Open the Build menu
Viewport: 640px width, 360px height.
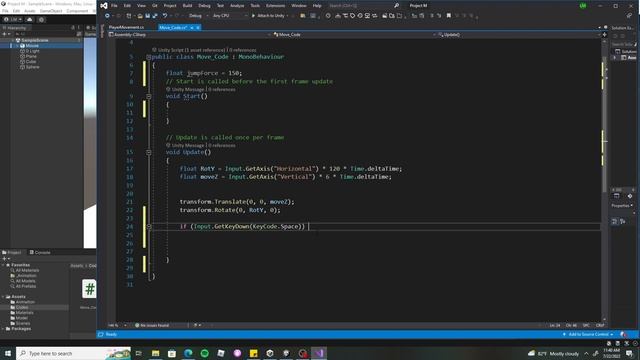click(187, 6)
